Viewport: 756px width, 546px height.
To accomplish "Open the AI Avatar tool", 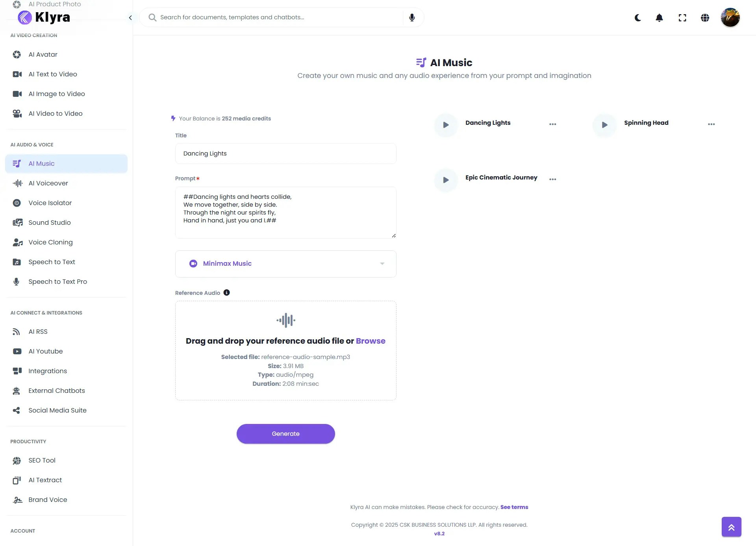I will pyautogui.click(x=43, y=54).
